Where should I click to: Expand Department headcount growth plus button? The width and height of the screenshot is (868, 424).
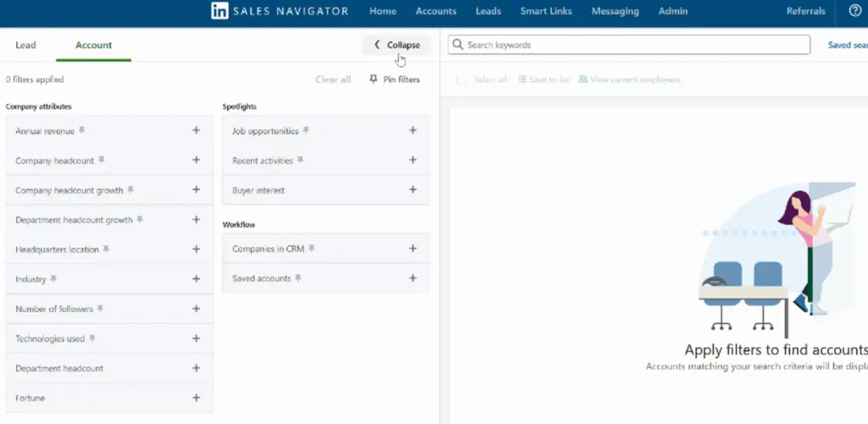point(196,220)
